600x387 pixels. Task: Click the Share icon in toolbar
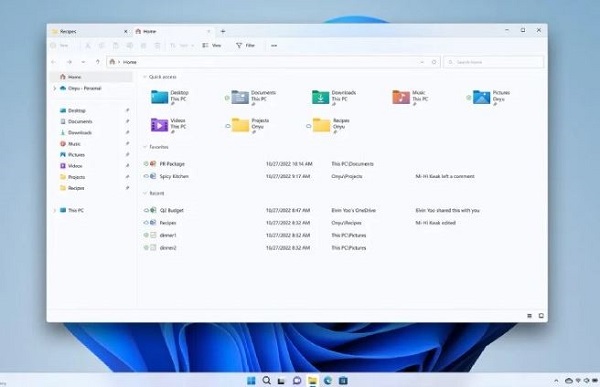143,46
